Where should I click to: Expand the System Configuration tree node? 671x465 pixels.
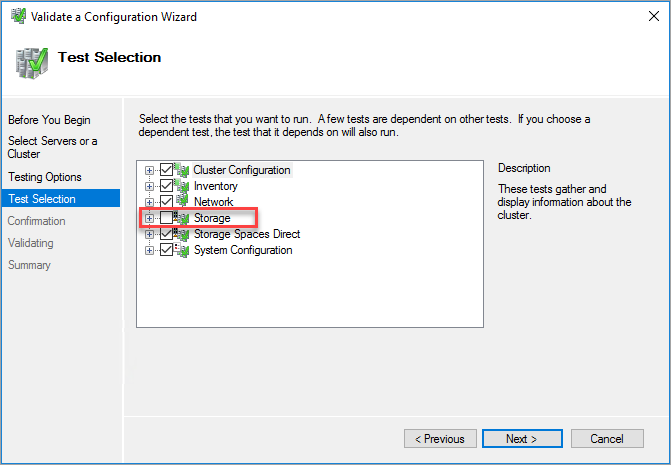tap(149, 250)
